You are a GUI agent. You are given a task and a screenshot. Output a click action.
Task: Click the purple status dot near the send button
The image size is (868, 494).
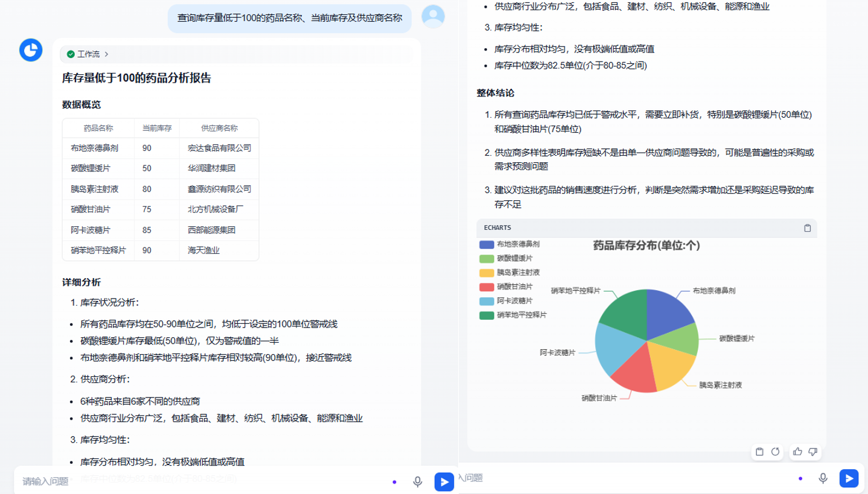pos(395,481)
